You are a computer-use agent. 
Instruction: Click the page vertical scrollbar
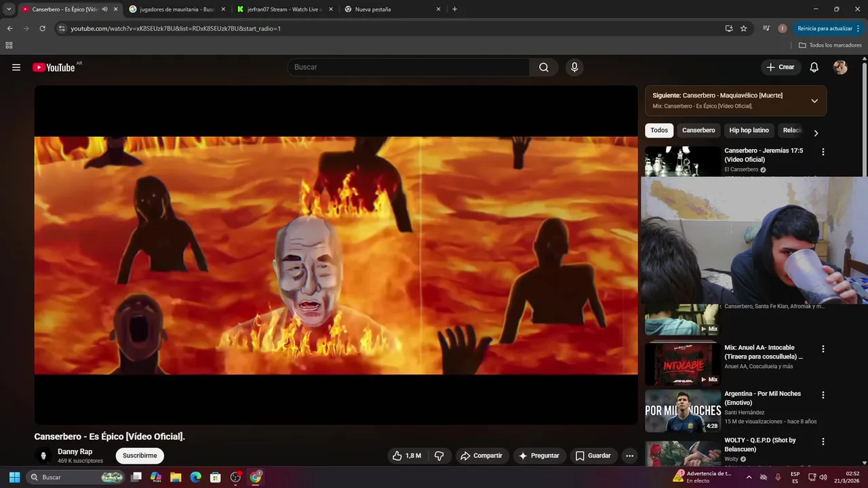tap(864, 258)
